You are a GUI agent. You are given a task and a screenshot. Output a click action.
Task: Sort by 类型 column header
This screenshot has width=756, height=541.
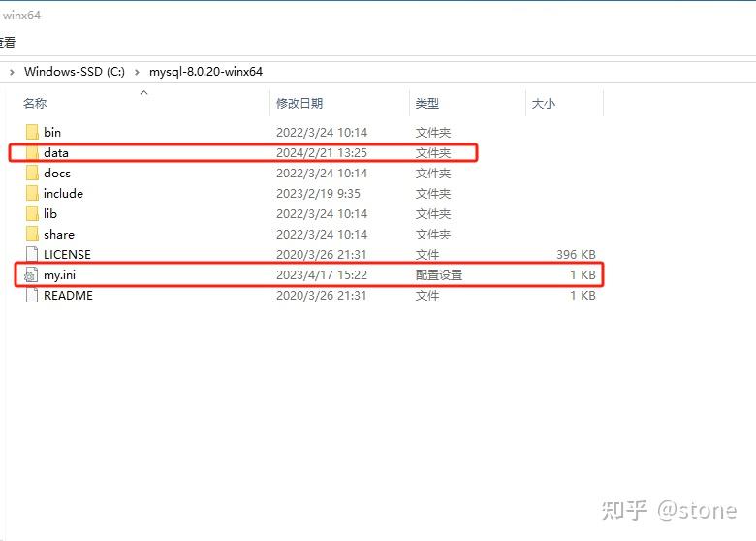coord(427,103)
